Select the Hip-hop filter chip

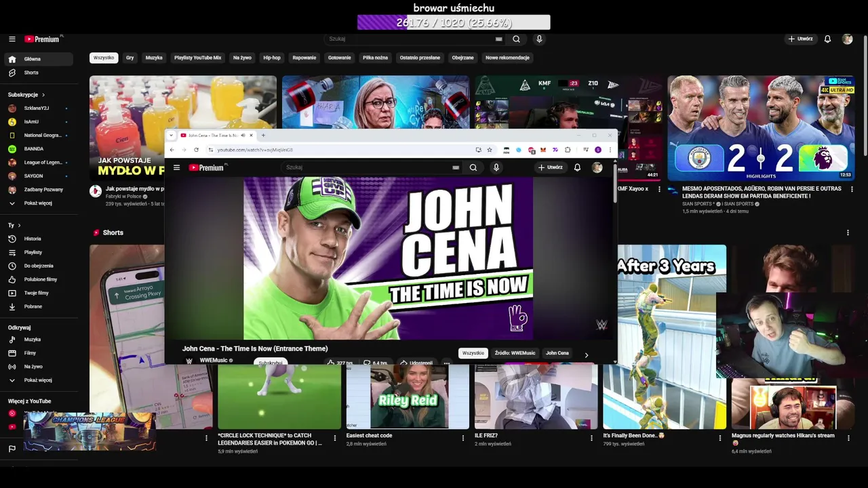tap(272, 58)
